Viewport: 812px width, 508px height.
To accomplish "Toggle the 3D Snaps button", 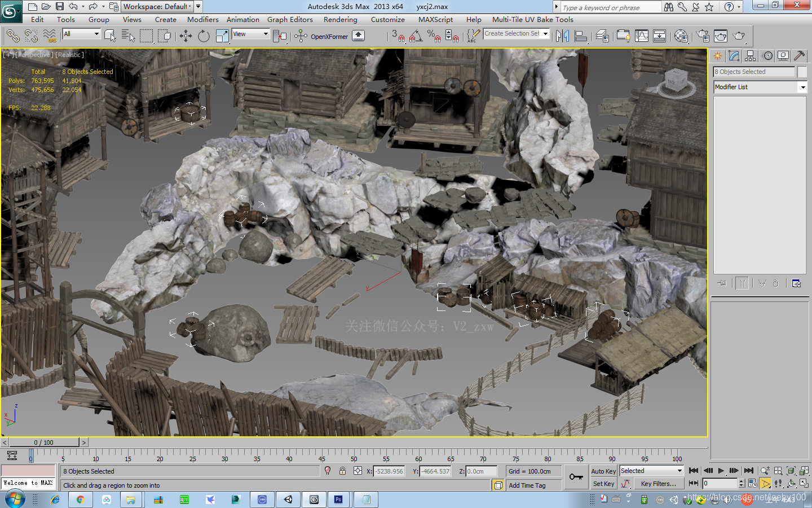I will pyautogui.click(x=398, y=36).
